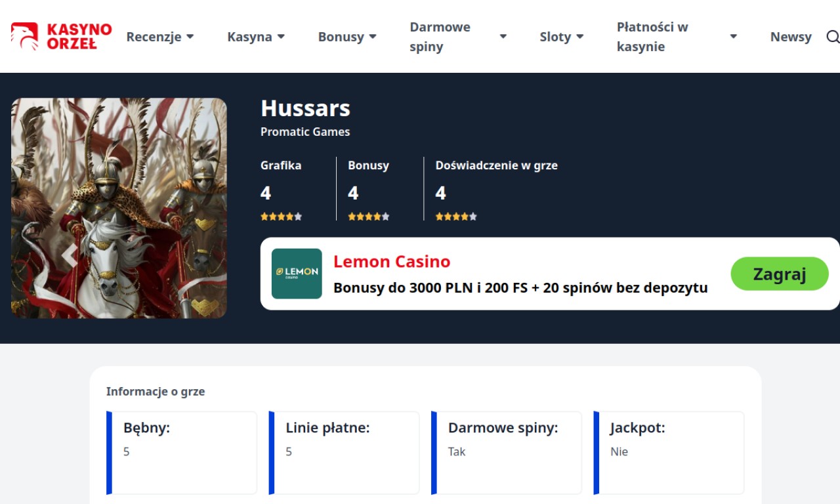
Task: Click the Hussars game title
Action: pos(305,108)
